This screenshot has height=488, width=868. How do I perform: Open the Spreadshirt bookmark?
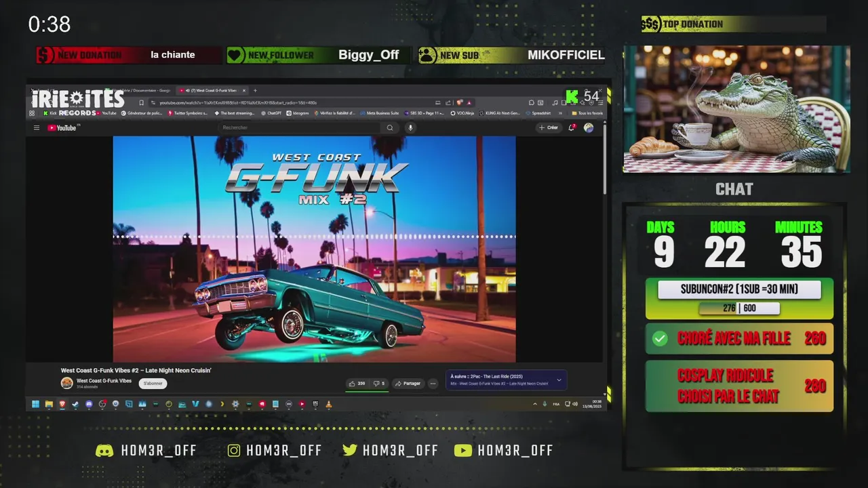(538, 113)
